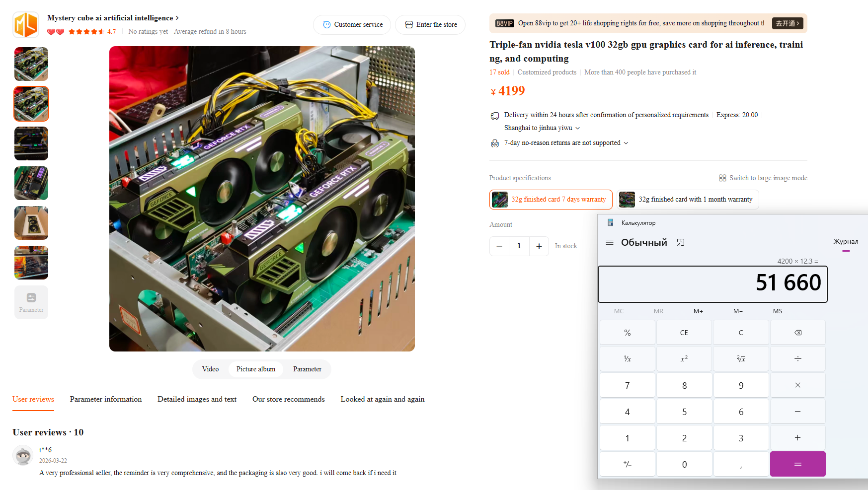Click calculator digit 9

click(x=741, y=385)
